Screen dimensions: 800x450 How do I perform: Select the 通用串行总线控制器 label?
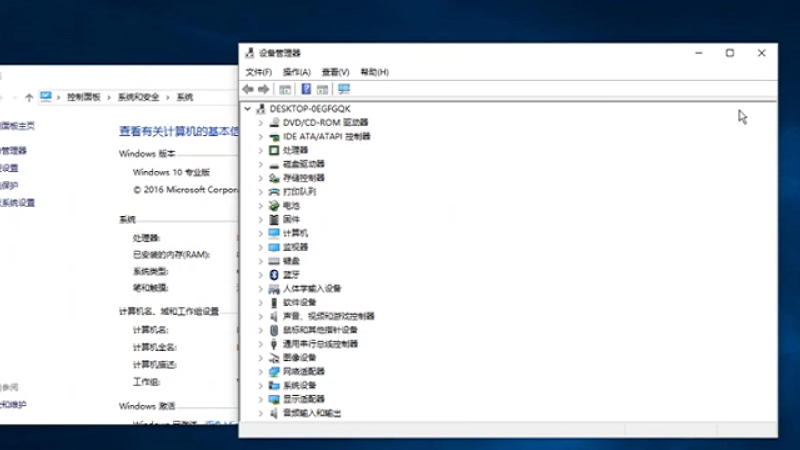click(320, 344)
